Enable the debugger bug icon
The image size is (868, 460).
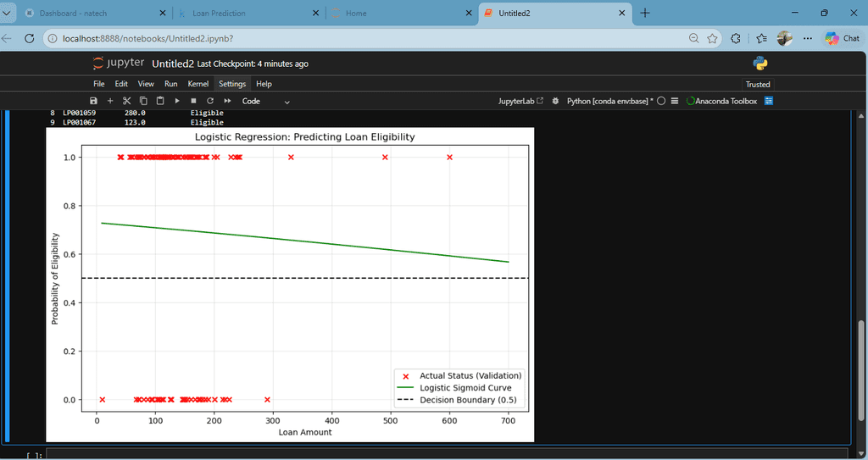coord(555,101)
